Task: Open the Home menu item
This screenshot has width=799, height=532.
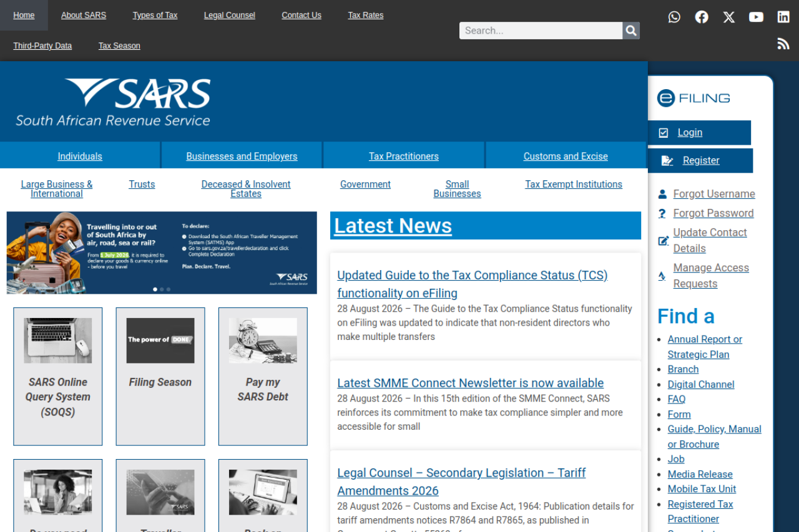Action: click(24, 16)
